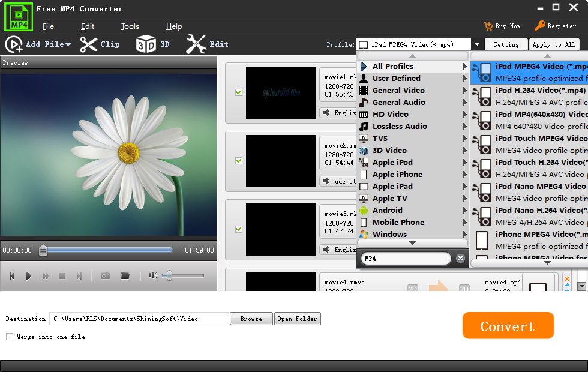Open the 3D cube tool
Image resolution: width=588 pixels, height=372 pixels.
pyautogui.click(x=146, y=44)
